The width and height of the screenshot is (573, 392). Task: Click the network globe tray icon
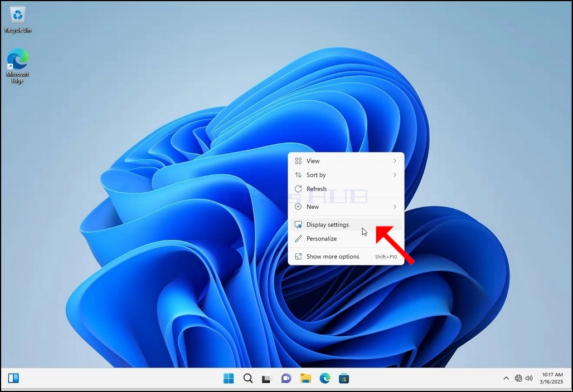518,378
